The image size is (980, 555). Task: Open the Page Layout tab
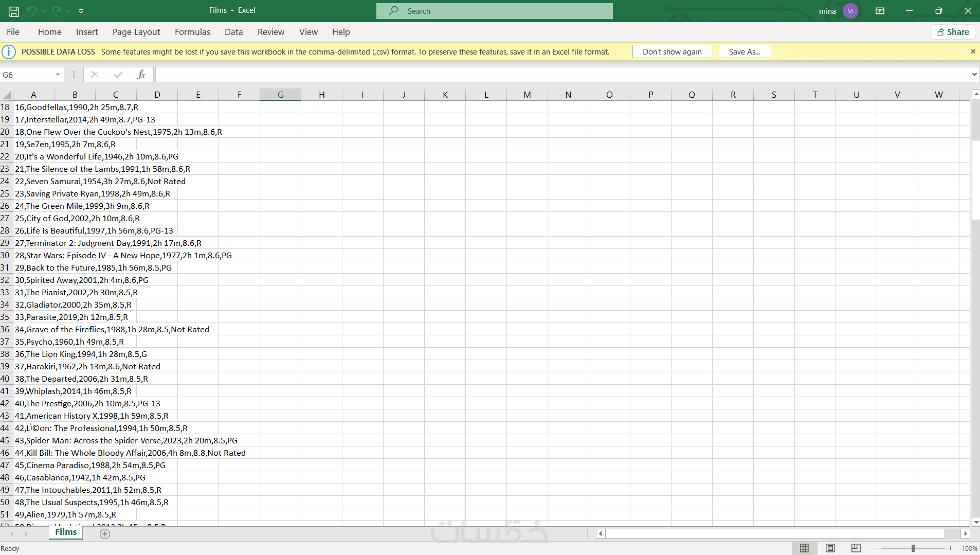(136, 32)
